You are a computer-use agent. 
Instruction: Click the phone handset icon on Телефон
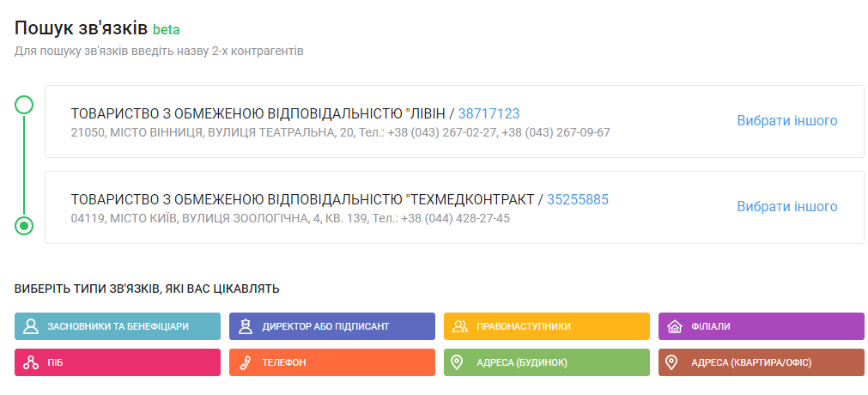point(246,362)
